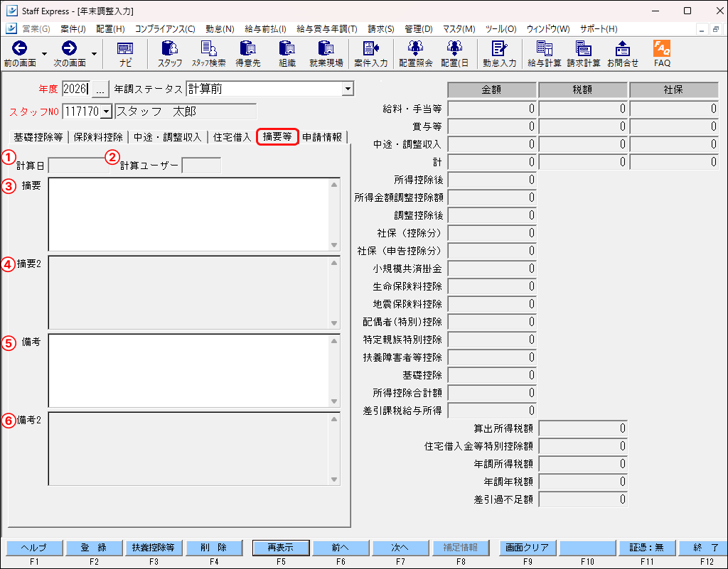This screenshot has height=569, width=728.
Task: Click inside the 摘要 text area
Action: click(188, 215)
